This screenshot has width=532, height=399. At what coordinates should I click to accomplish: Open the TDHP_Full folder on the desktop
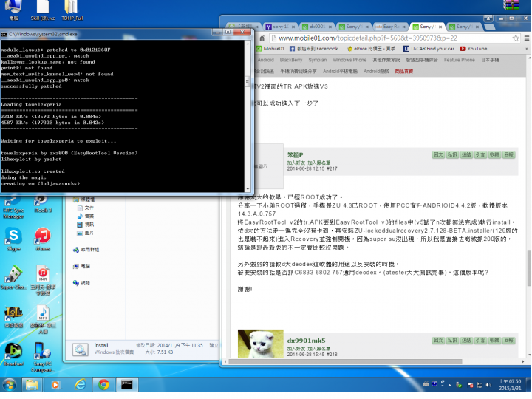[x=72, y=10]
